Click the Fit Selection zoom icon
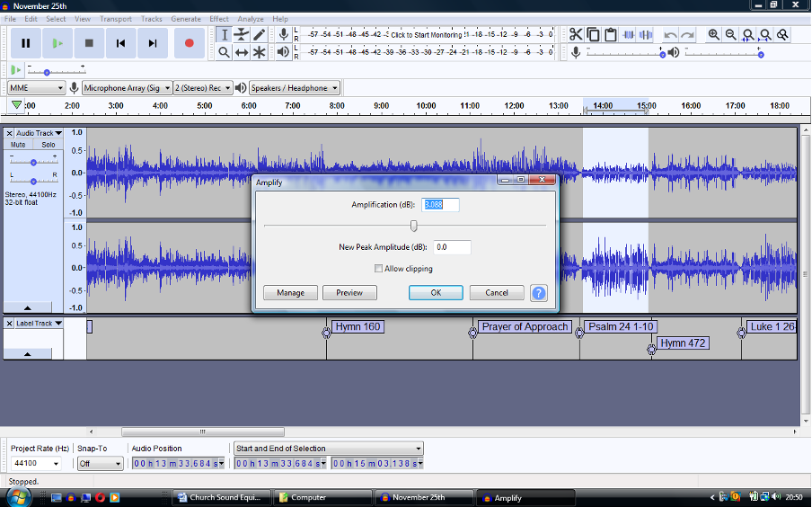Image resolution: width=812 pixels, height=507 pixels. point(748,35)
